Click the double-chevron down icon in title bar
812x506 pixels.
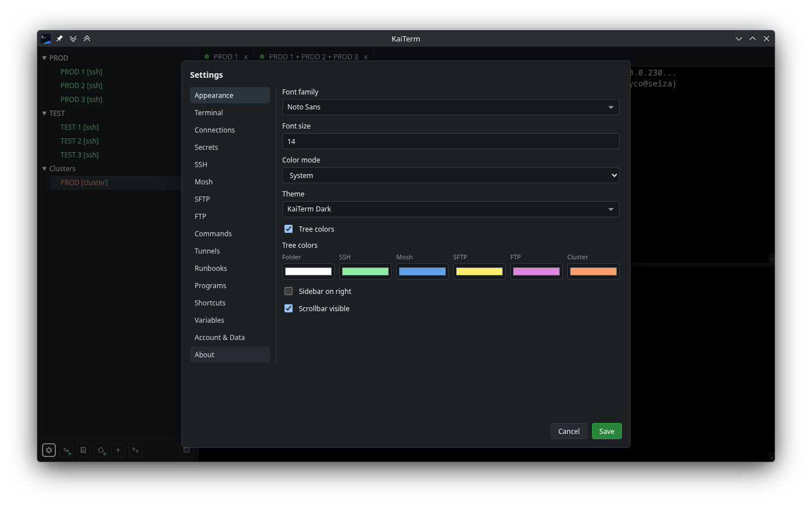tap(73, 39)
